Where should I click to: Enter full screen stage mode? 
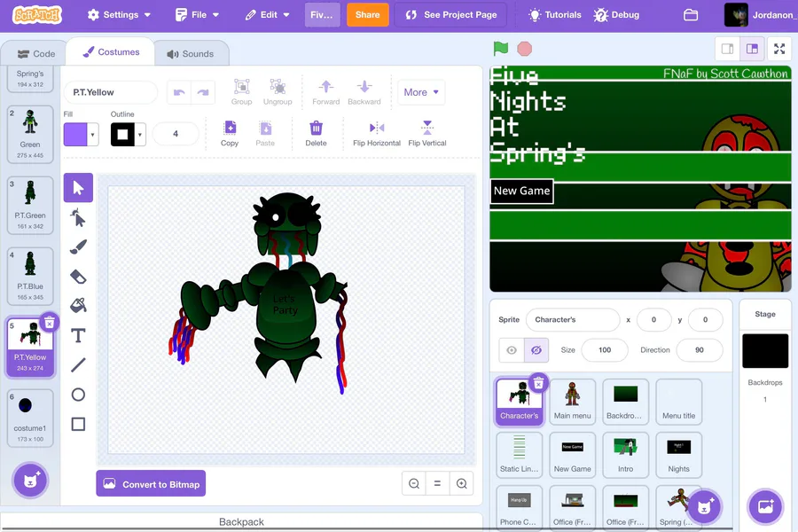click(779, 49)
